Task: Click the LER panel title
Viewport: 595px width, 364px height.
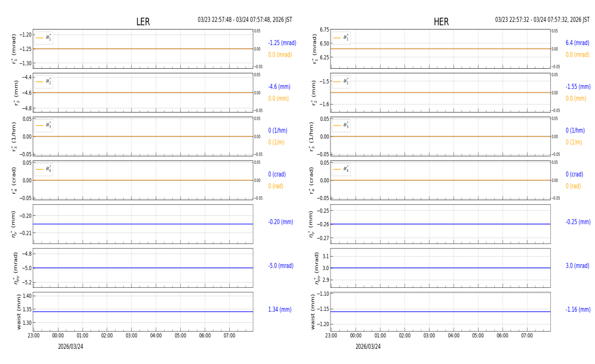Action: click(x=143, y=22)
